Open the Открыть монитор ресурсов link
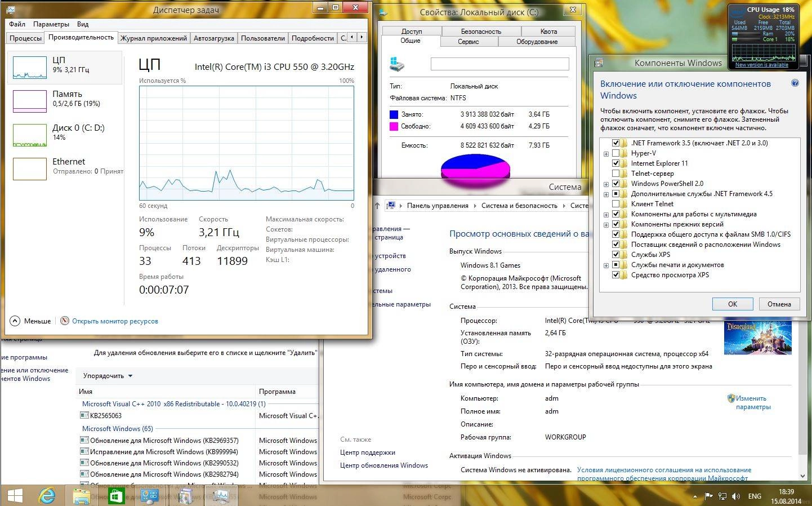 (115, 321)
